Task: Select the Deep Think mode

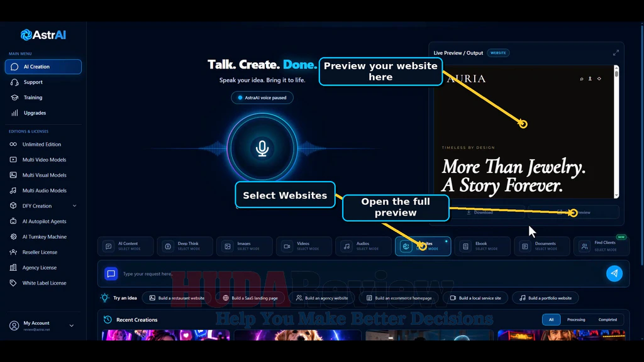Action: coord(185,246)
